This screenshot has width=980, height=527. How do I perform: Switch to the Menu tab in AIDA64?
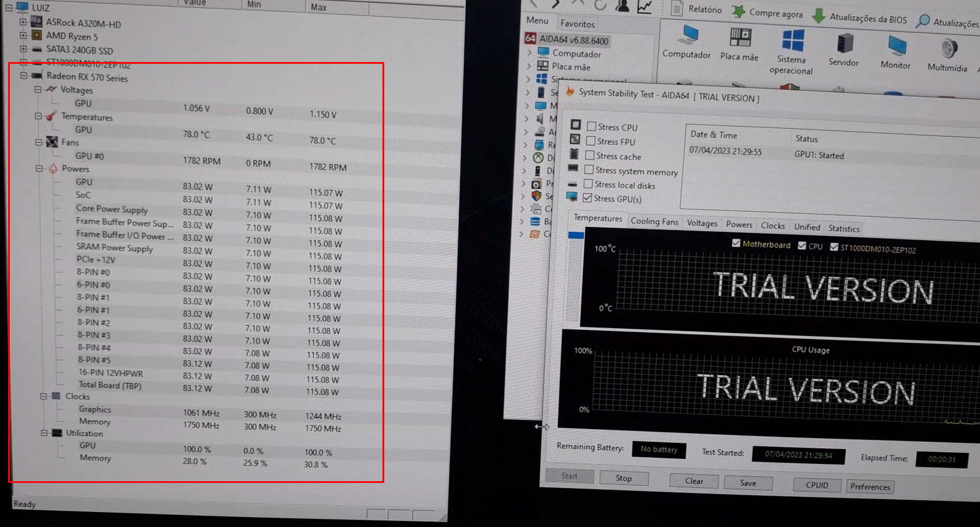[537, 20]
